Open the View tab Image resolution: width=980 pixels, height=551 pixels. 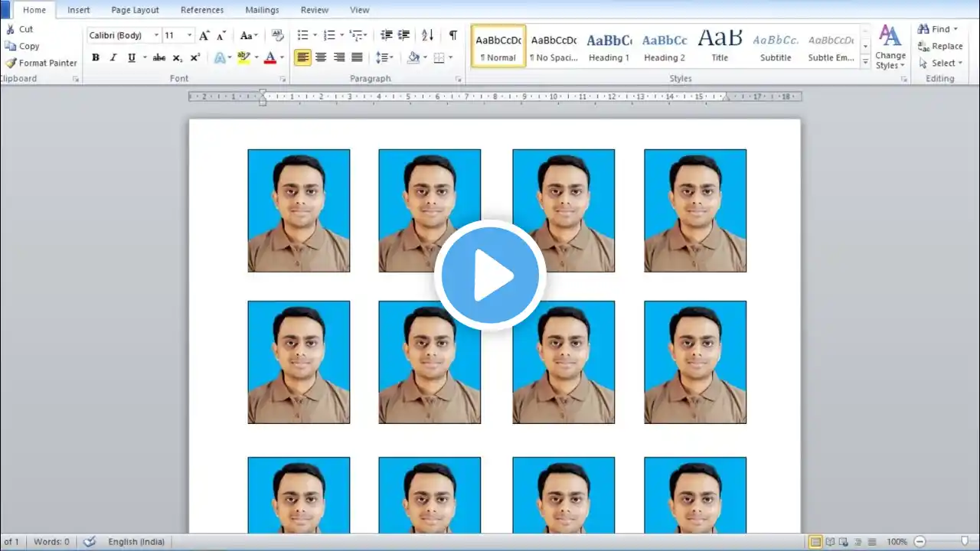[x=359, y=10]
